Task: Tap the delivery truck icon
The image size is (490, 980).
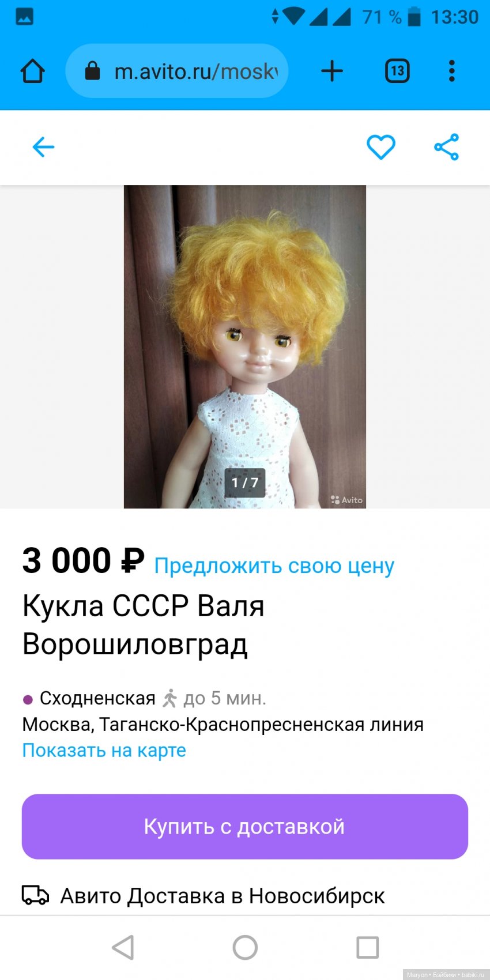Action: coord(35,895)
